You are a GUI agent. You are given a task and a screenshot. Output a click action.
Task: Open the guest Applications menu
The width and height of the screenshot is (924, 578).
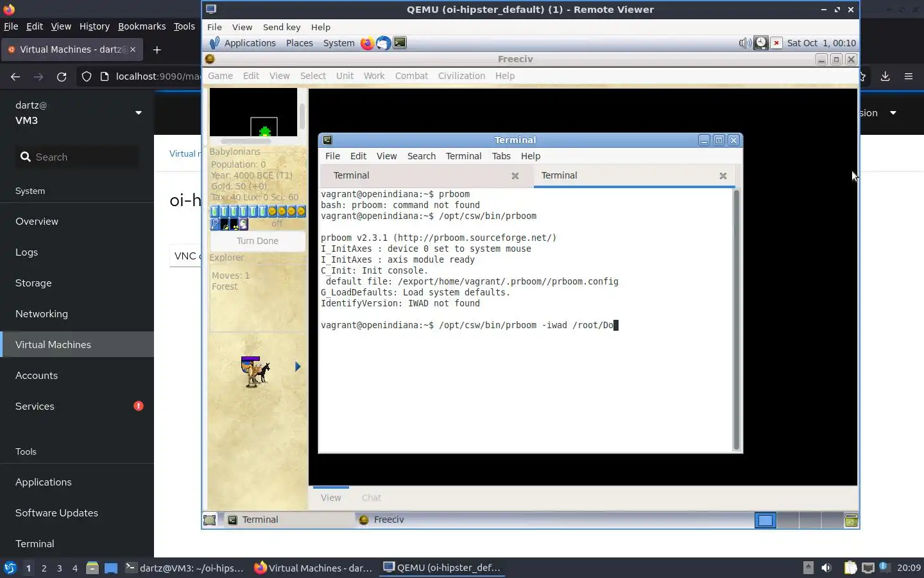pyautogui.click(x=250, y=43)
